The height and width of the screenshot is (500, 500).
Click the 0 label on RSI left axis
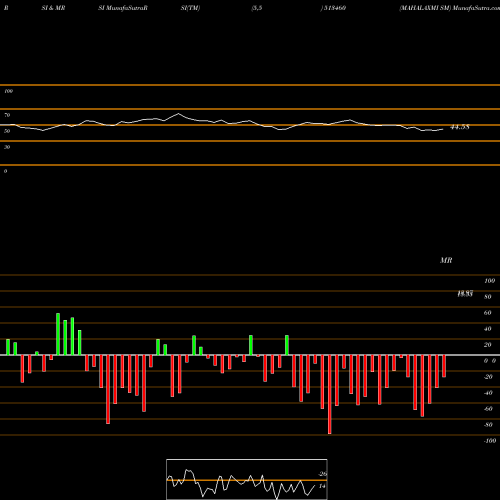pos(5,171)
